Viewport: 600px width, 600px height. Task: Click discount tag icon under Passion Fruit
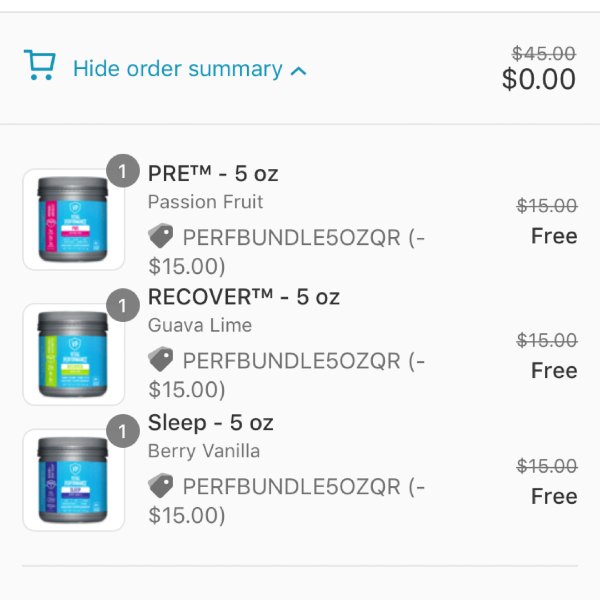coord(160,235)
